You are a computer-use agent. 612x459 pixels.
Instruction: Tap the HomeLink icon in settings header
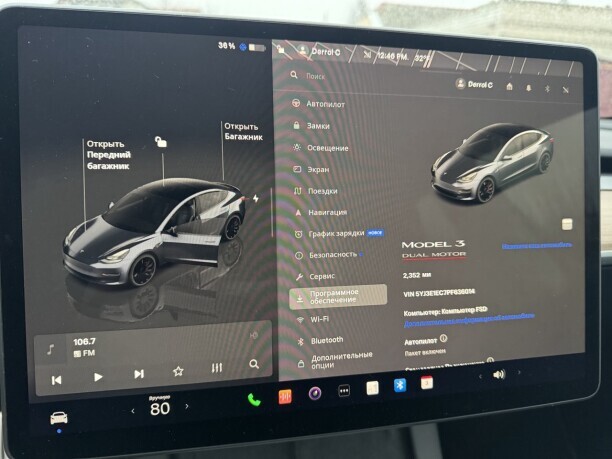(x=510, y=86)
